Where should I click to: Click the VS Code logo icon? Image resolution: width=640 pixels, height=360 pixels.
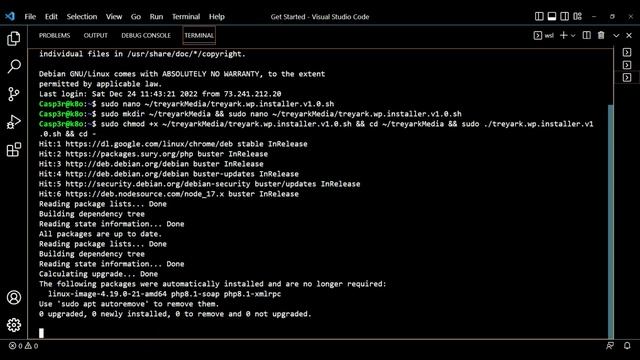tap(10, 16)
